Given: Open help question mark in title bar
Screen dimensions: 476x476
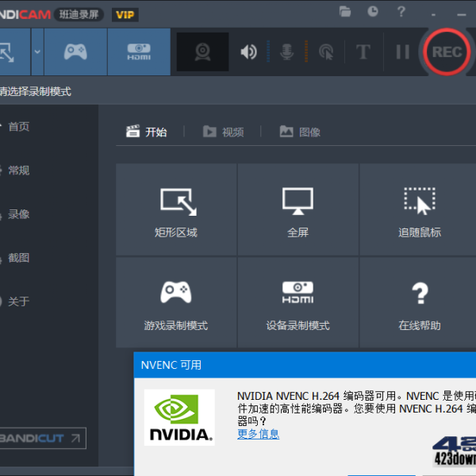Looking at the screenshot, I should (x=401, y=12).
